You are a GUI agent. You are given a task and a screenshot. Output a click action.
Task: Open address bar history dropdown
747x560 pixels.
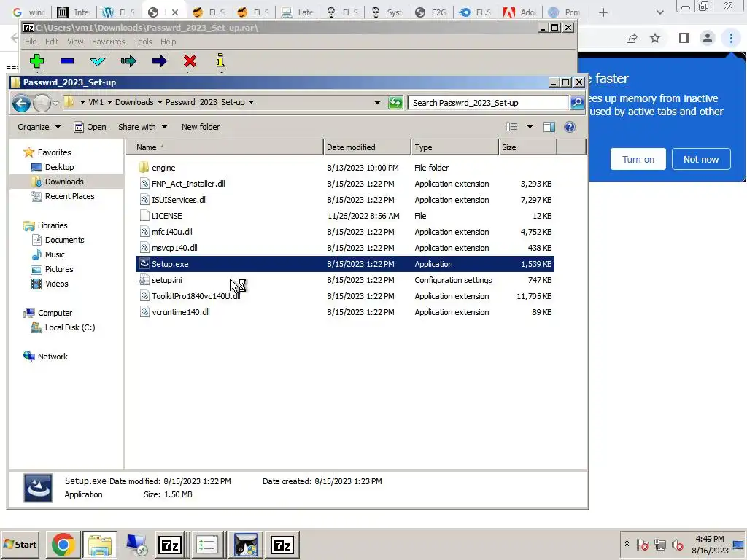point(377,102)
